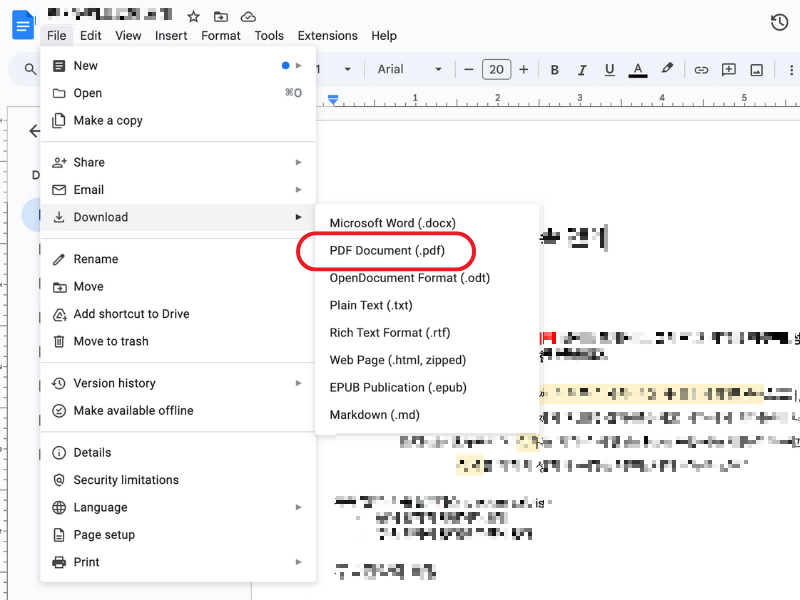Select Make a copy

[178, 121]
